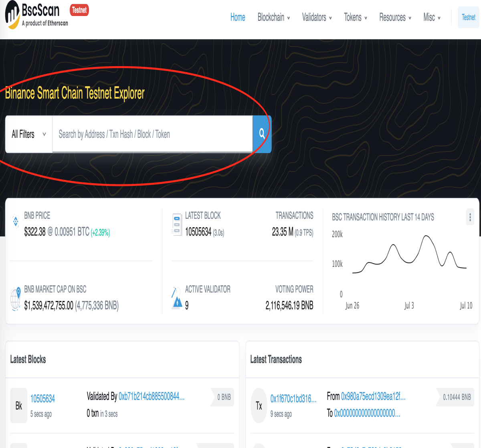The height and width of the screenshot is (448, 481).
Task: Click the Jul 3 chart axis label
Action: click(409, 306)
